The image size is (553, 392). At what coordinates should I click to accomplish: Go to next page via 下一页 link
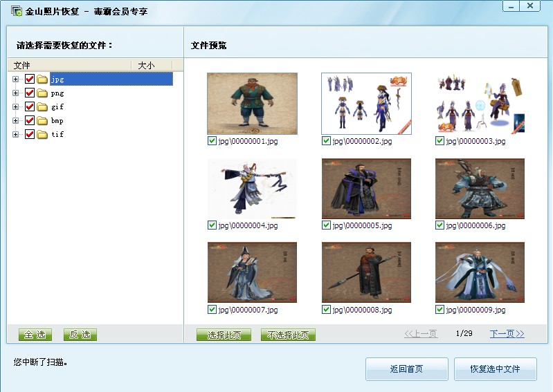click(x=507, y=334)
